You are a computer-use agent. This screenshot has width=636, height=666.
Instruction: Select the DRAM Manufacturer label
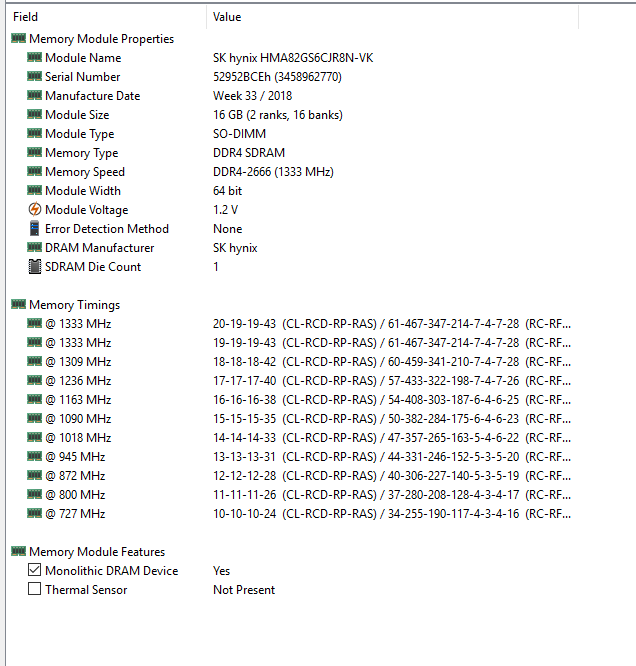tap(100, 248)
